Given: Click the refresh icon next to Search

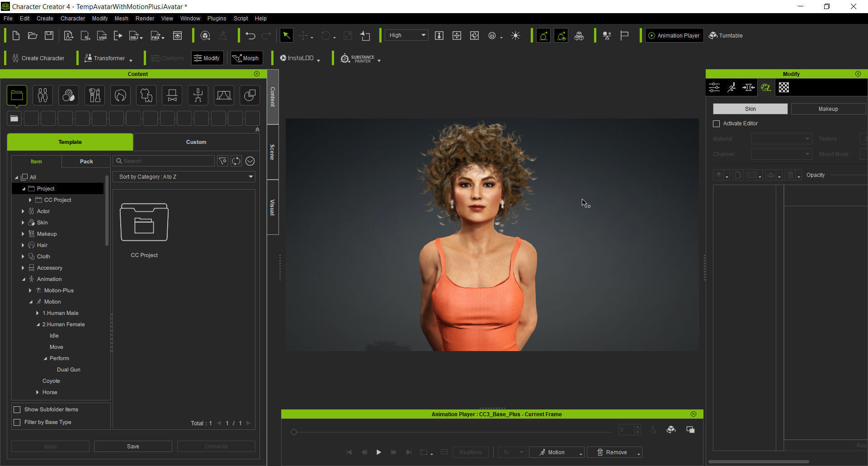Looking at the screenshot, I should coord(236,161).
